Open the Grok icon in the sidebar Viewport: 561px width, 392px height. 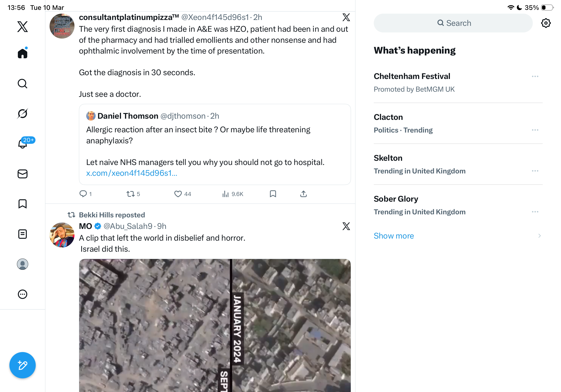pos(23,114)
